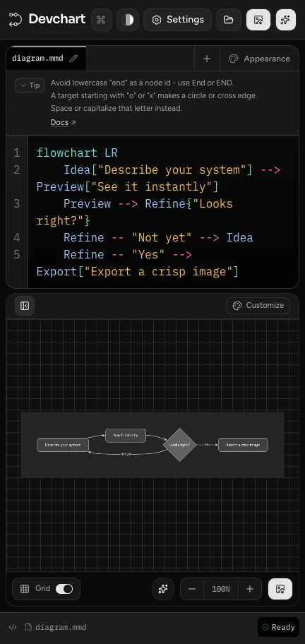
Task: Click the AI sparkles button in header
Action: [x=286, y=20]
